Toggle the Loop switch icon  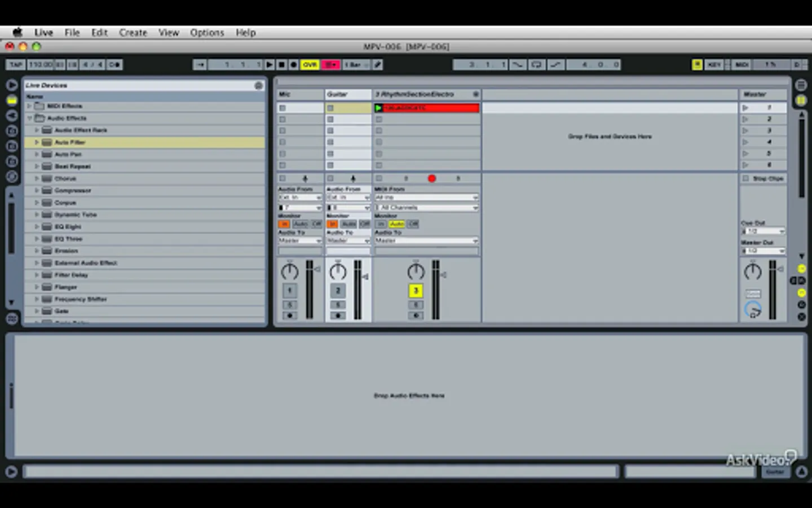[x=536, y=65]
